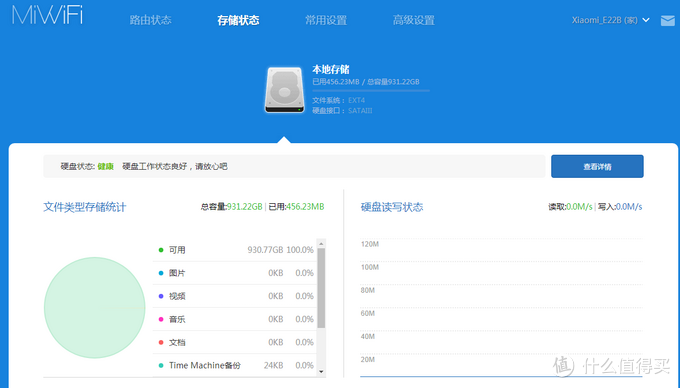This screenshot has height=388, width=680.
Task: Click the teal Time Machine备份 legend dot
Action: click(161, 365)
